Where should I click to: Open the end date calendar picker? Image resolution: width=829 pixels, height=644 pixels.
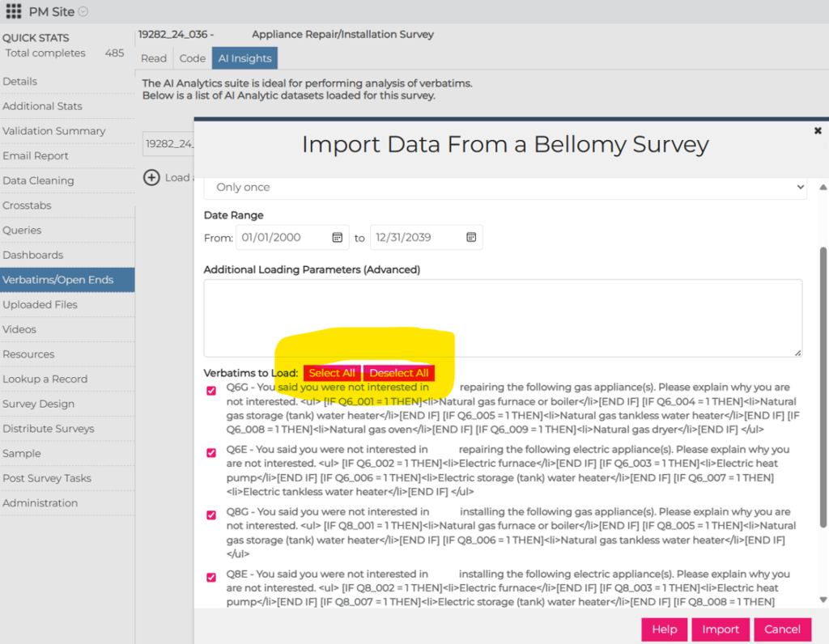tap(471, 237)
